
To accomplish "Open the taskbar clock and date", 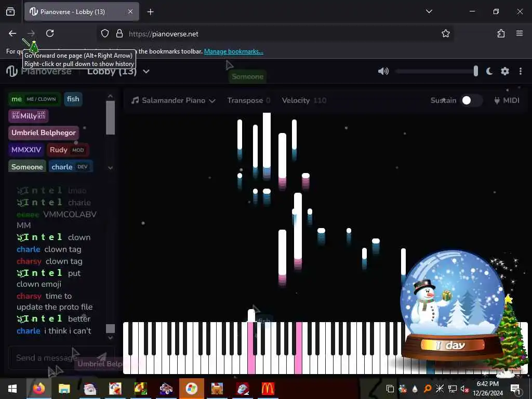I will pyautogui.click(x=488, y=389).
